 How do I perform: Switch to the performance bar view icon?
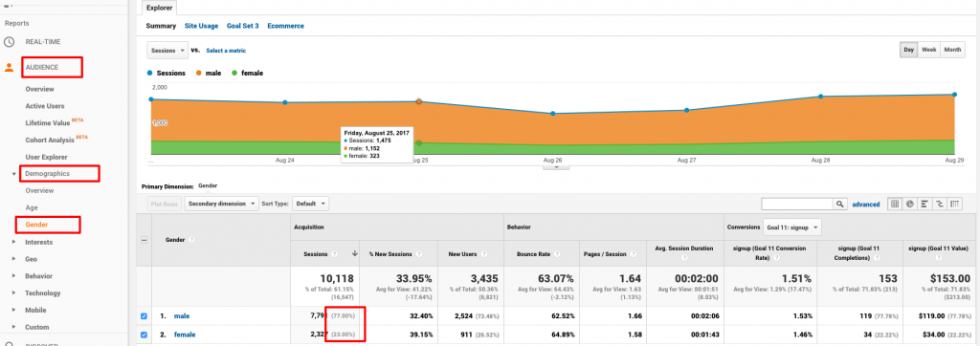pyautogui.click(x=925, y=204)
